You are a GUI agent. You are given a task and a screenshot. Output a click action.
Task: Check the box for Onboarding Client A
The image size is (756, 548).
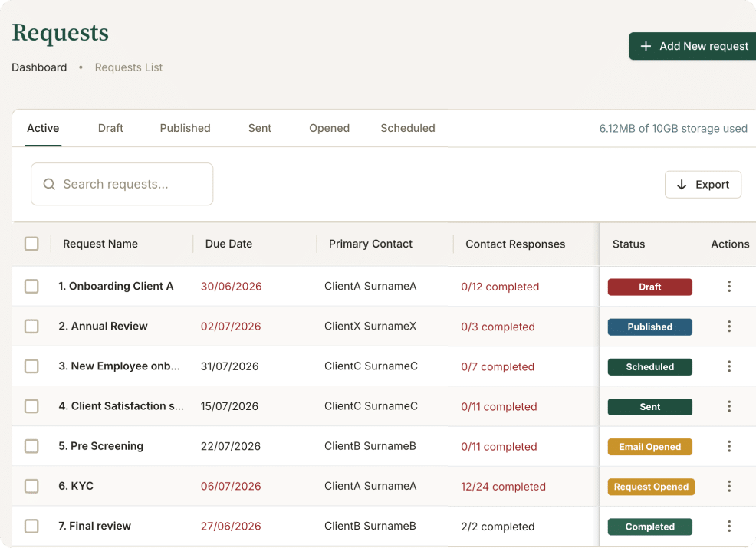[x=32, y=287]
